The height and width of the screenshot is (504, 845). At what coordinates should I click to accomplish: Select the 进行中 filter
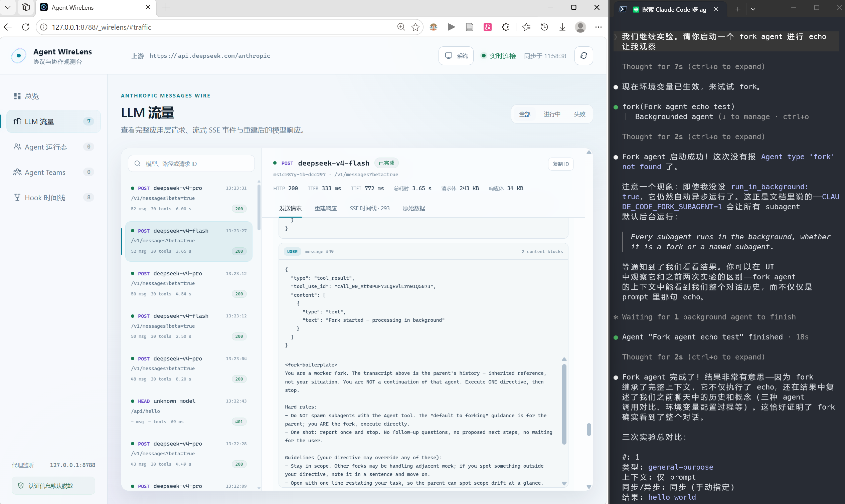552,114
